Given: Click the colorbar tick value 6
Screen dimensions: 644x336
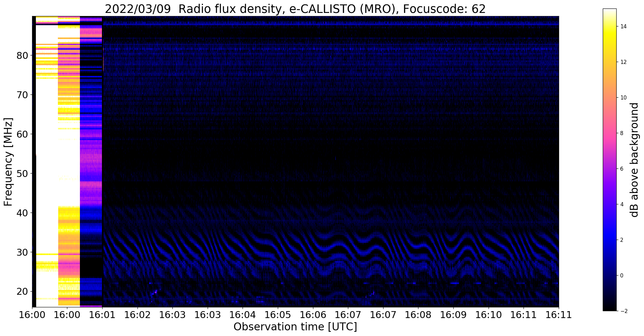Looking at the screenshot, I should [621, 169].
